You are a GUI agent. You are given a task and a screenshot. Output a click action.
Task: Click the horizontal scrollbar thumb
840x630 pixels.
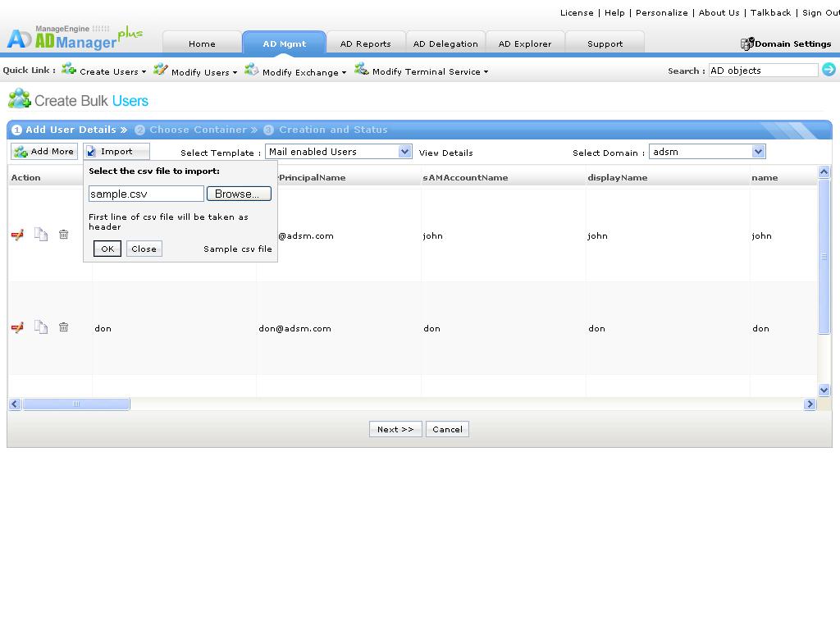(76, 404)
